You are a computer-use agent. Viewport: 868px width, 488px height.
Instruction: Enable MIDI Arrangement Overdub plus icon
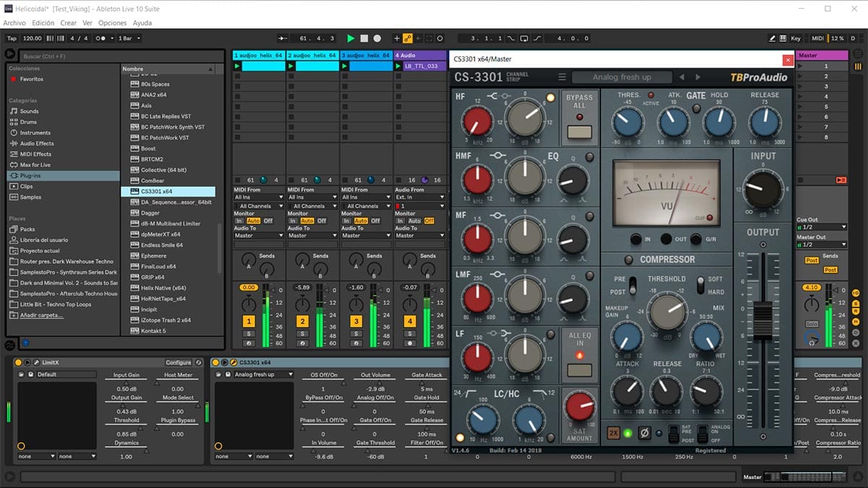(x=396, y=38)
